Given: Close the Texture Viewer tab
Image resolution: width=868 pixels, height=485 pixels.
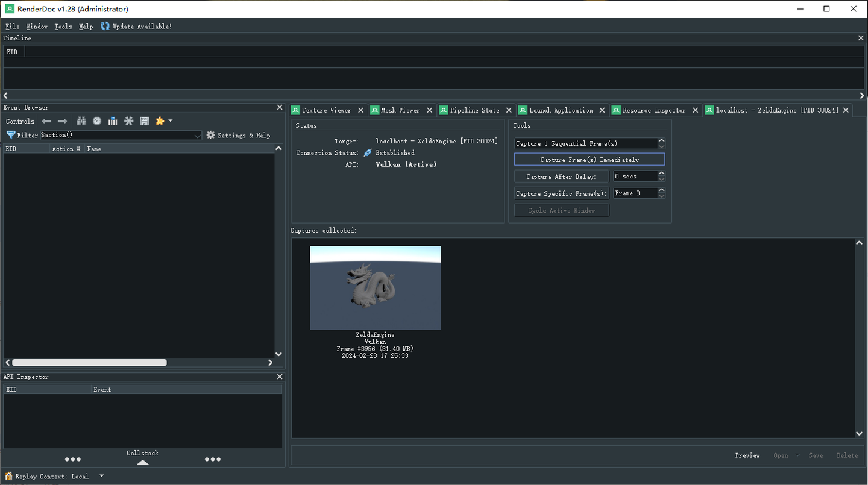Looking at the screenshot, I should click(360, 110).
